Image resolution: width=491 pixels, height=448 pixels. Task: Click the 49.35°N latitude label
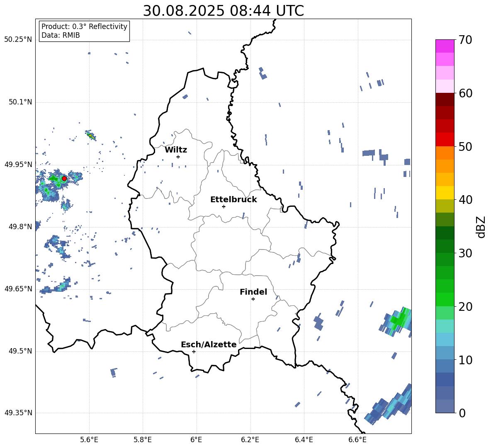(18, 413)
